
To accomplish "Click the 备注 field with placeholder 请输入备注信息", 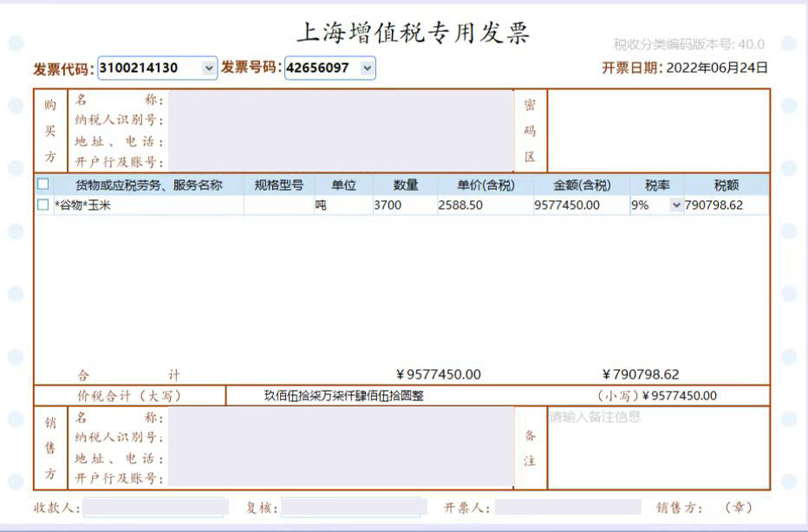I will point(658,448).
